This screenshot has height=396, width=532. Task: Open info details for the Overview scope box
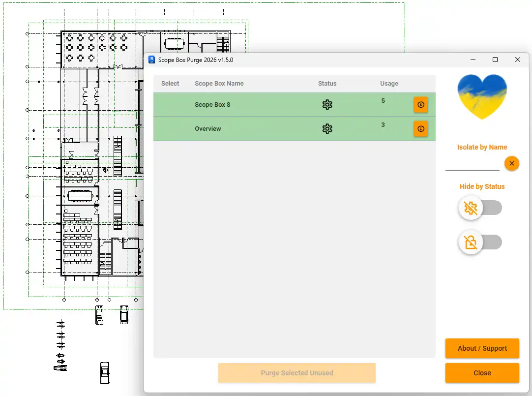point(421,128)
